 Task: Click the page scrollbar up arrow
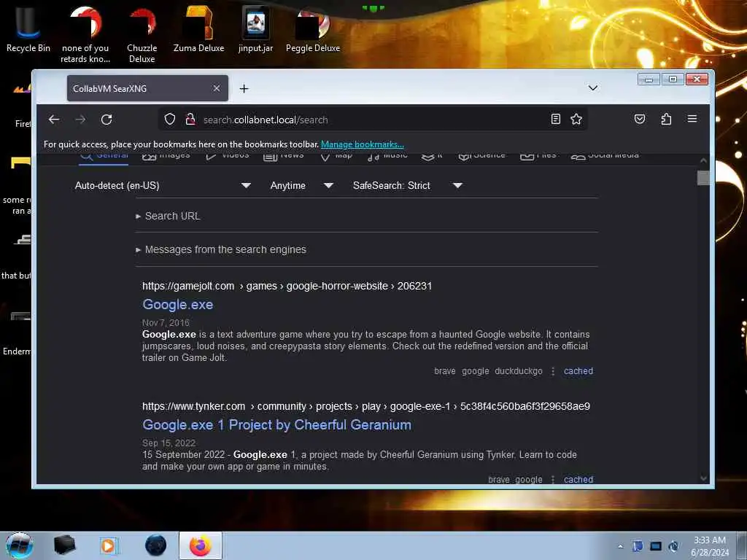point(703,160)
